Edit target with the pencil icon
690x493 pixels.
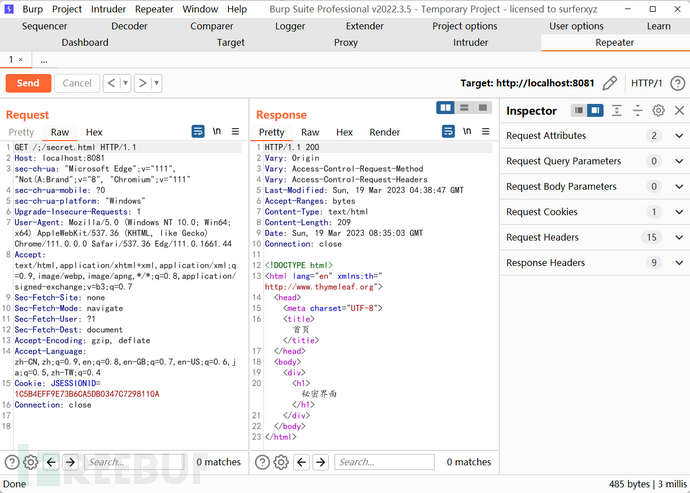(609, 83)
